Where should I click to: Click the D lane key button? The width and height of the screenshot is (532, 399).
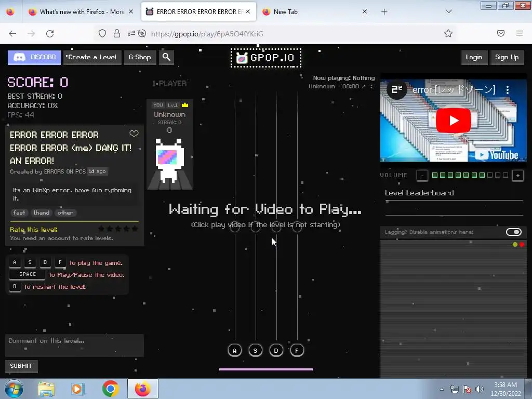coord(276,351)
